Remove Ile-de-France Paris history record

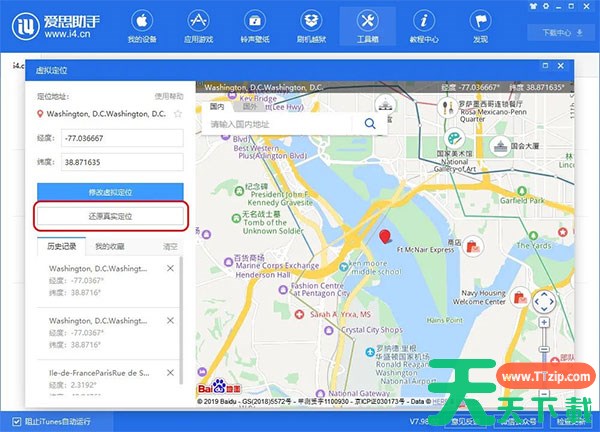point(170,372)
